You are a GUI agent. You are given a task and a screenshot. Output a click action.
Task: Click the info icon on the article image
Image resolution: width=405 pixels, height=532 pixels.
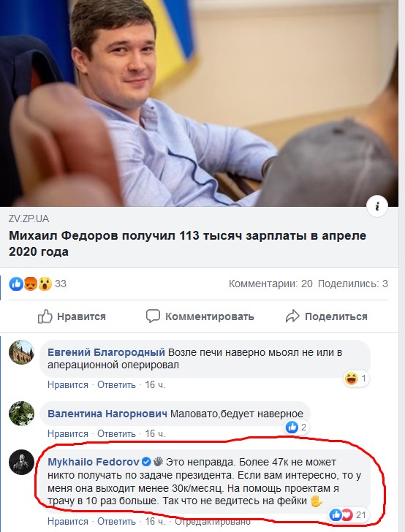377,206
